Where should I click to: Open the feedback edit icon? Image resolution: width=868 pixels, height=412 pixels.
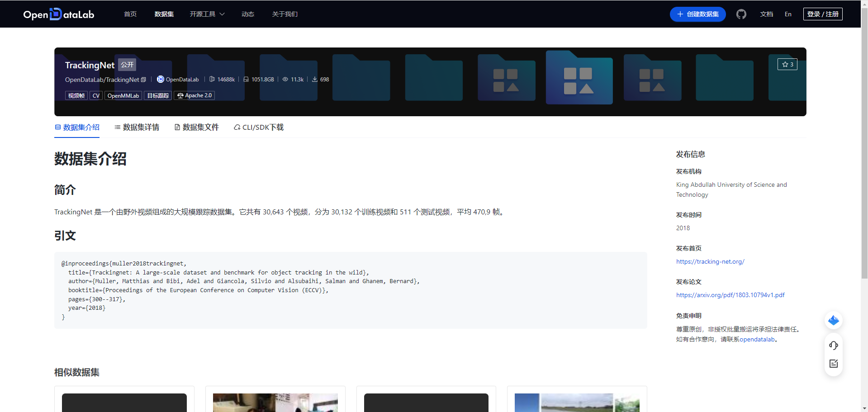[x=833, y=364]
